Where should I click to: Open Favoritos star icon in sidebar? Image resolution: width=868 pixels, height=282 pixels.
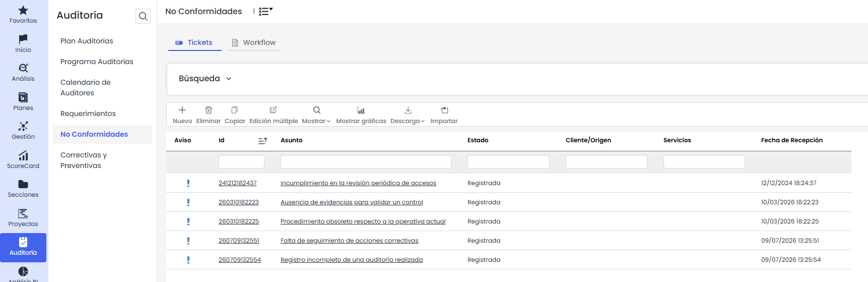[23, 10]
